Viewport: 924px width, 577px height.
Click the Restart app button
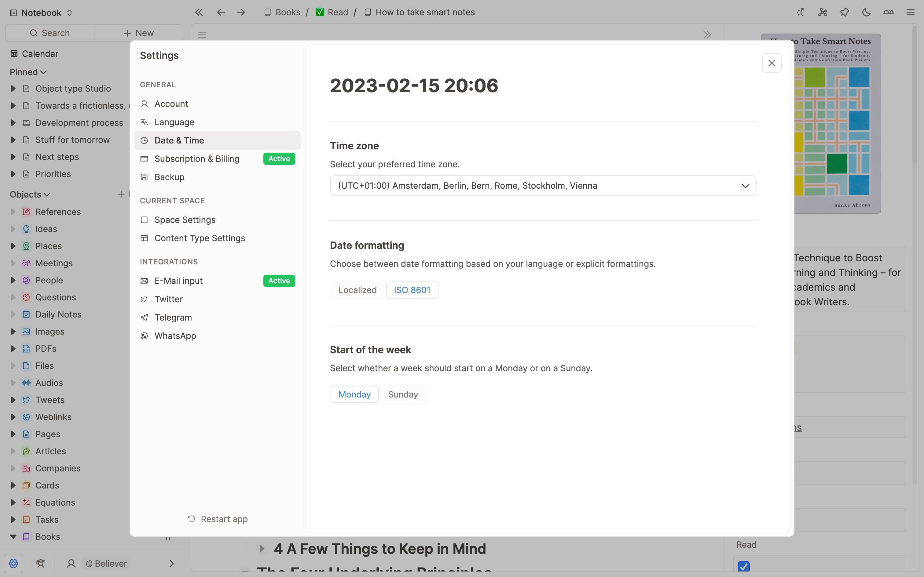pos(218,519)
